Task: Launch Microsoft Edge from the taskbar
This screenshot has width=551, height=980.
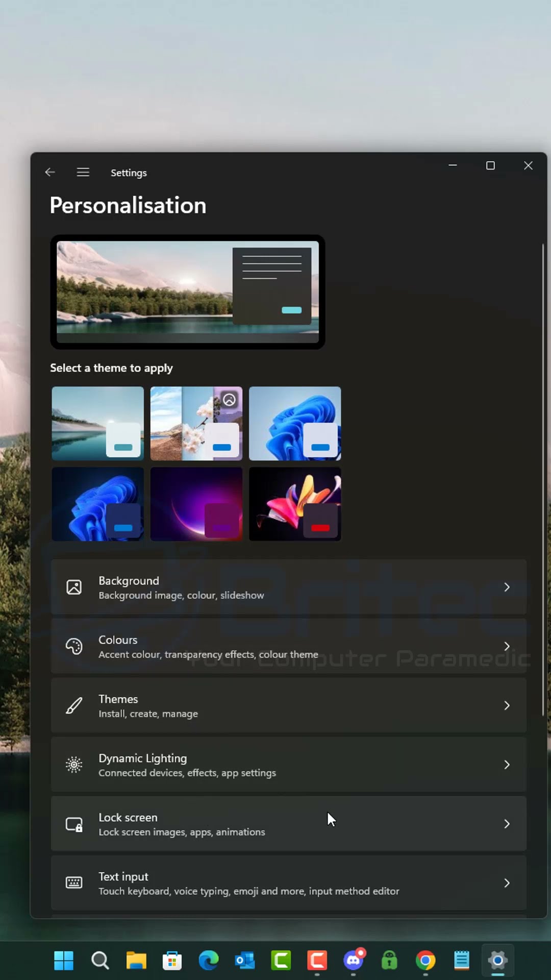Action: [209, 961]
